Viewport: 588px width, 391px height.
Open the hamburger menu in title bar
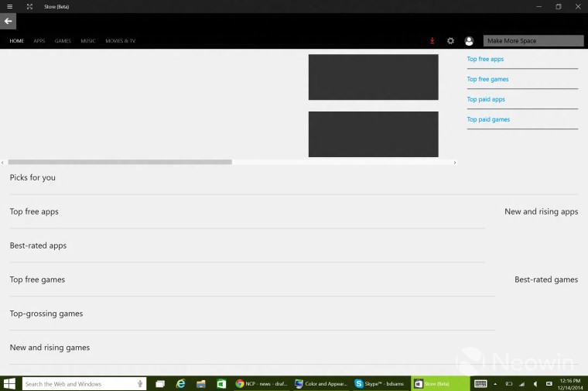[10, 6]
